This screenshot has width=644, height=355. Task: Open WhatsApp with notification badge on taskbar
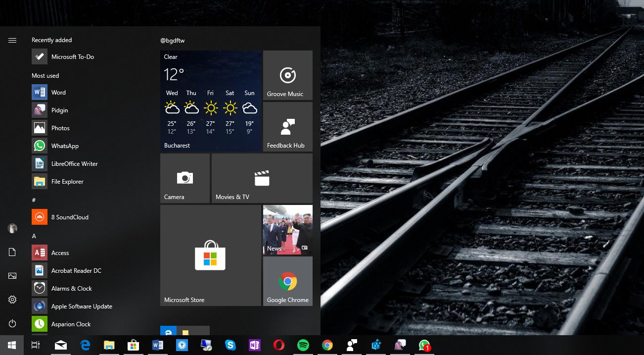point(424,345)
